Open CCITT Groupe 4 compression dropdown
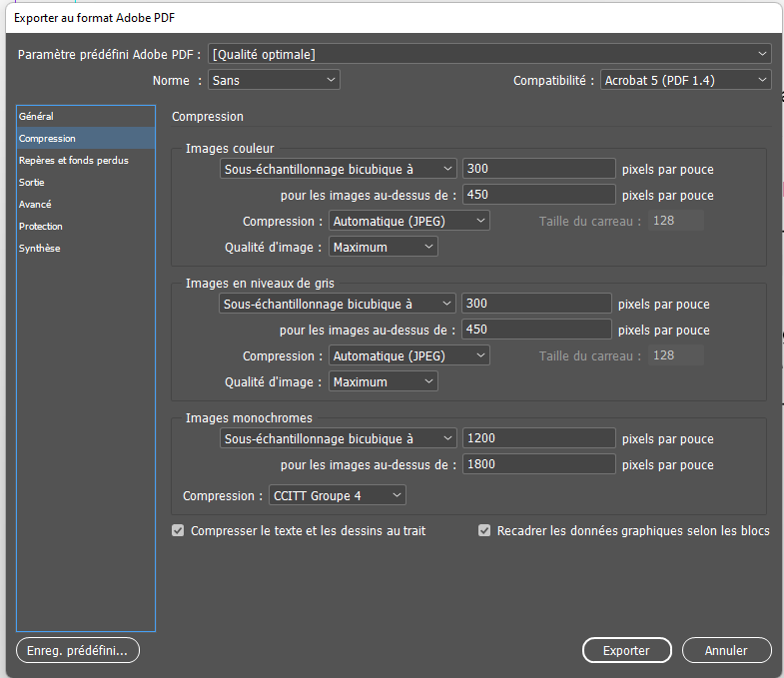The height and width of the screenshot is (678, 784). click(x=337, y=495)
